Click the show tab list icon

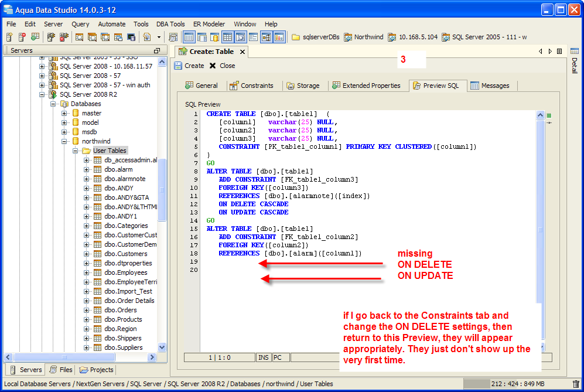click(559, 52)
